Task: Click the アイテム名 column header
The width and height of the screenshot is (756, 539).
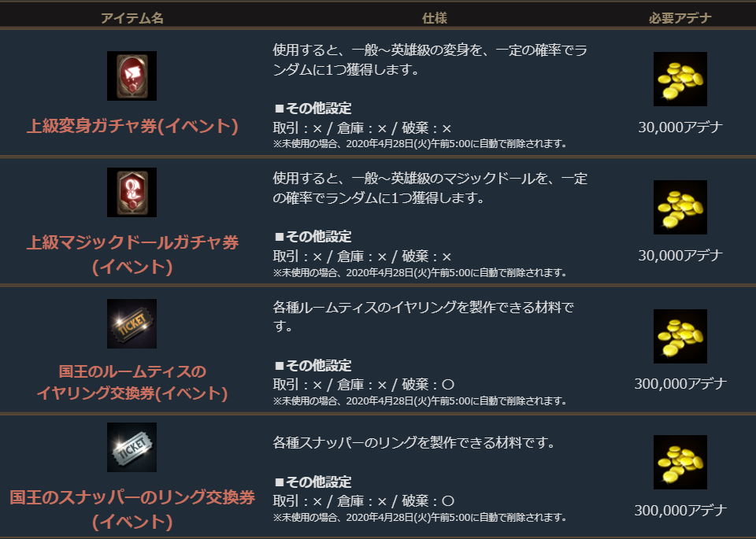Action: coord(132,18)
